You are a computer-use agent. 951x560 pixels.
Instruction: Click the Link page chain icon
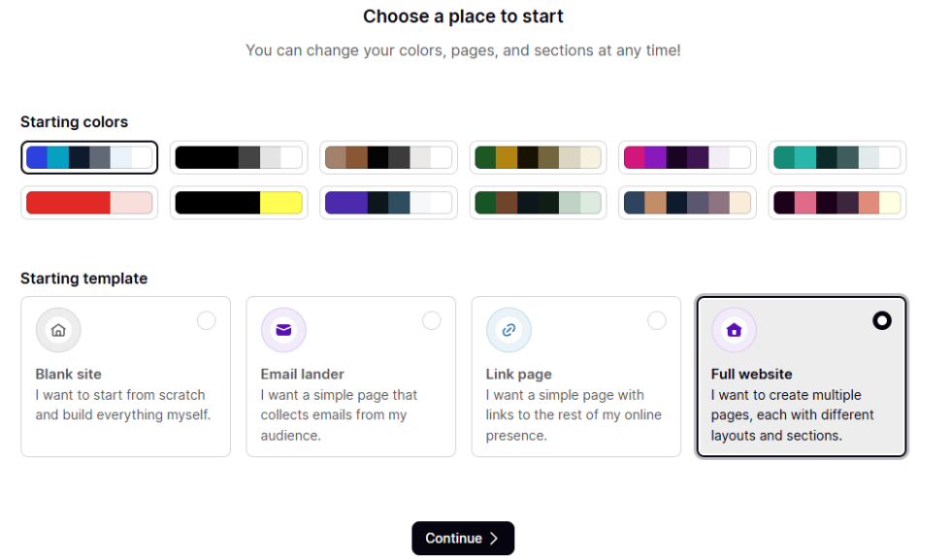point(508,331)
